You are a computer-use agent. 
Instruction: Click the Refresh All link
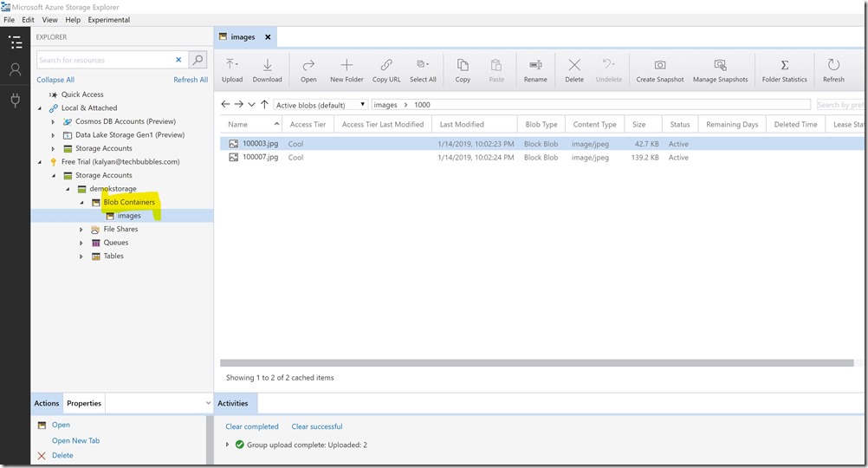tap(191, 80)
